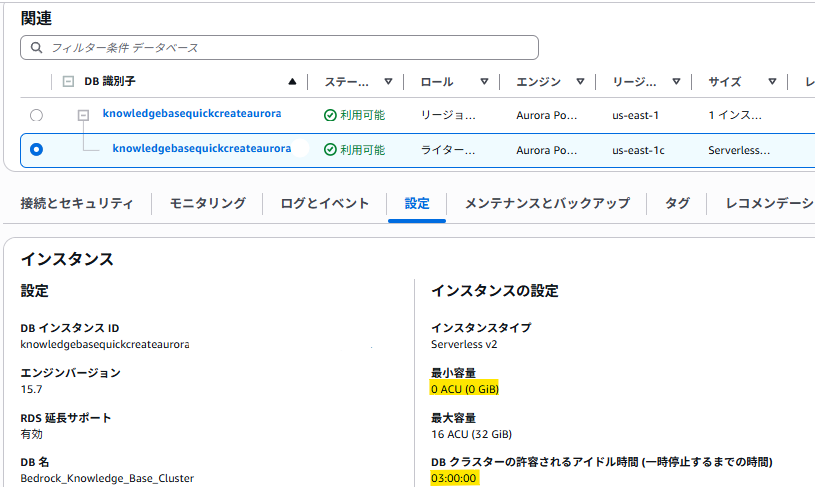Open the cluster knowledgebasequickcreateaurora link
Viewport: 815px width, 487px height.
point(192,113)
